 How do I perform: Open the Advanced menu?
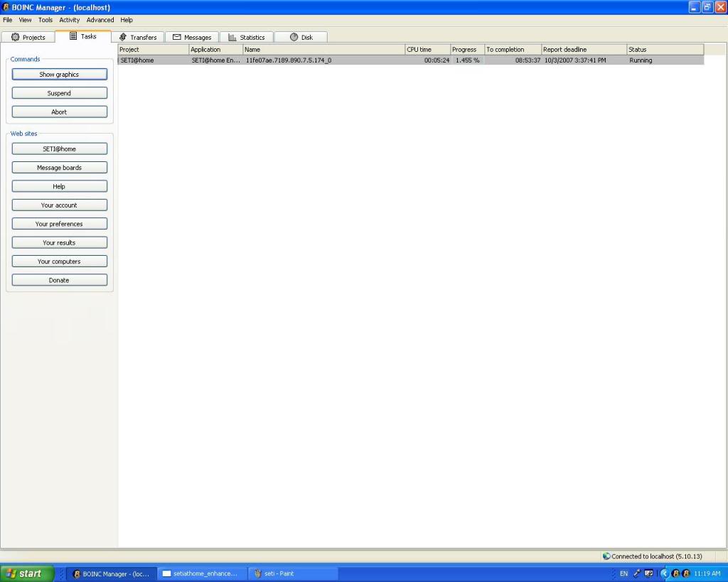(x=100, y=20)
